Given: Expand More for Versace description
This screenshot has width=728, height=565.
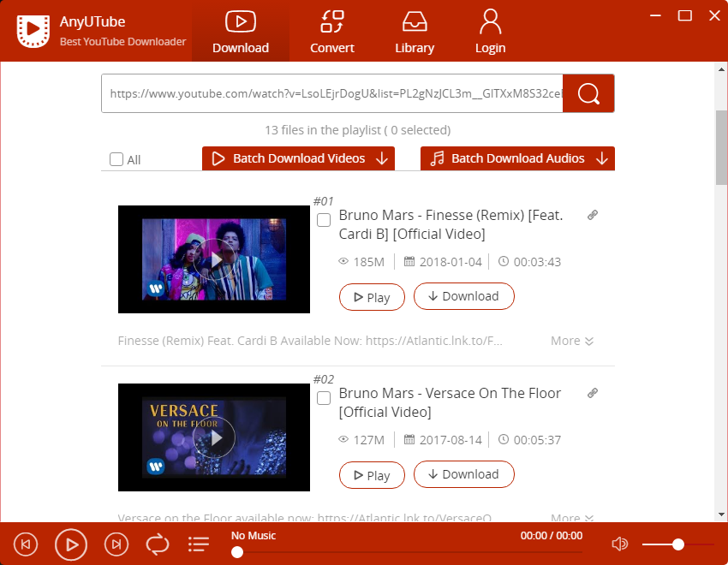Looking at the screenshot, I should tap(572, 517).
